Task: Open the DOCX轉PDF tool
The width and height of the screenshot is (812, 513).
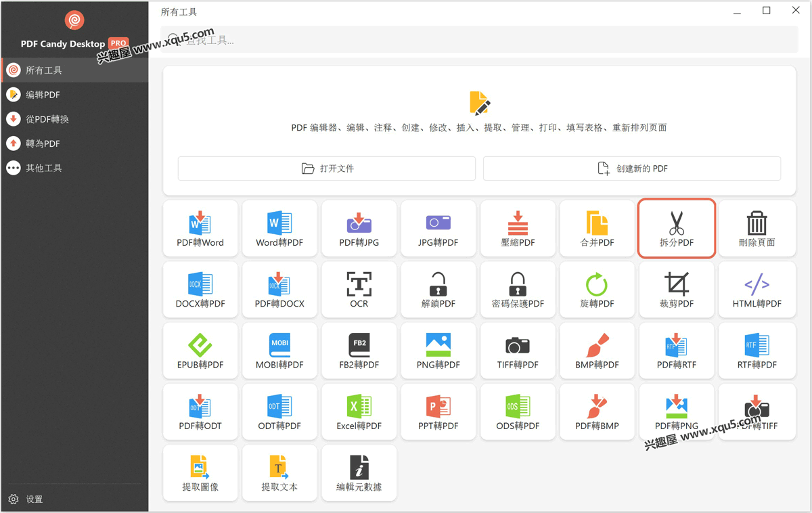Action: tap(200, 290)
